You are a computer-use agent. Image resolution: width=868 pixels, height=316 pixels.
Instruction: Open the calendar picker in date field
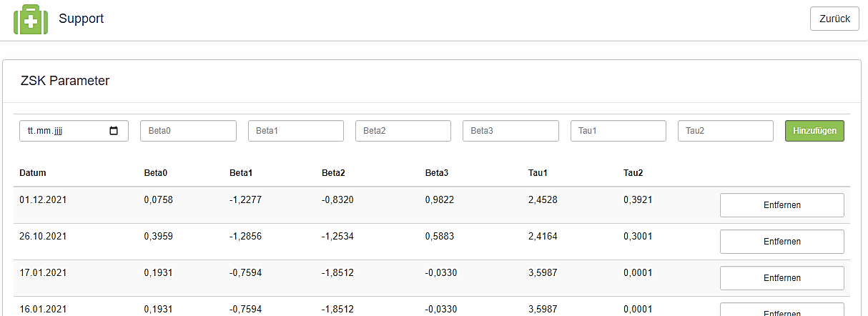(x=114, y=131)
